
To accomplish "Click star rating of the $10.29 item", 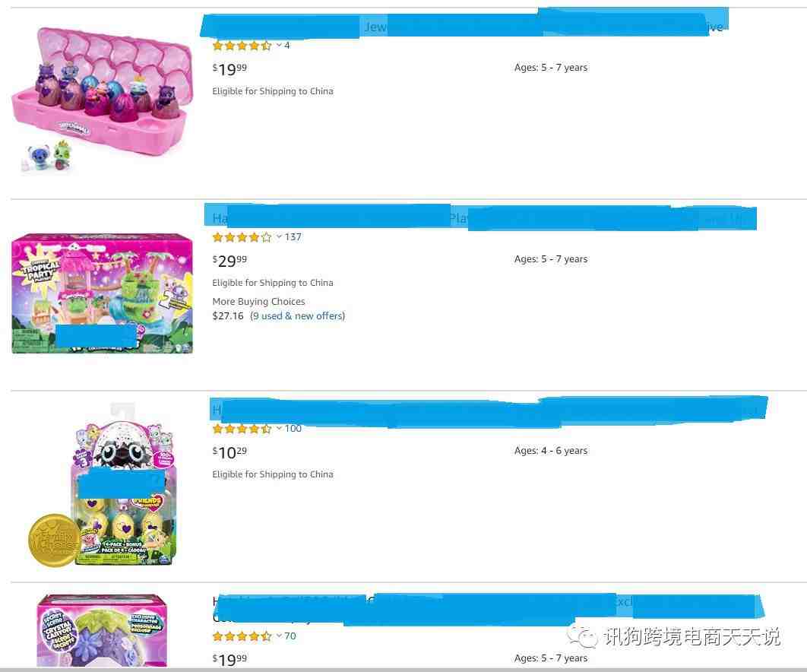I will [x=242, y=429].
